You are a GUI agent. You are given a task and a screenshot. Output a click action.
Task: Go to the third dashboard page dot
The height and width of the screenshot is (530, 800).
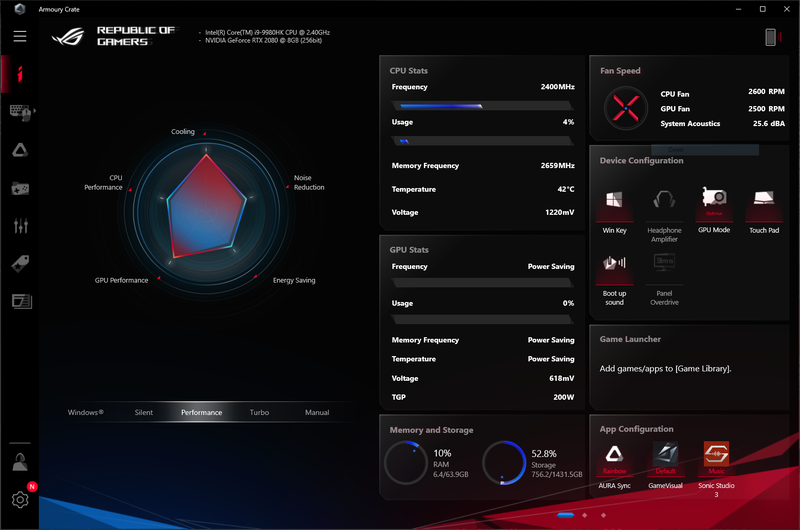[x=604, y=515]
